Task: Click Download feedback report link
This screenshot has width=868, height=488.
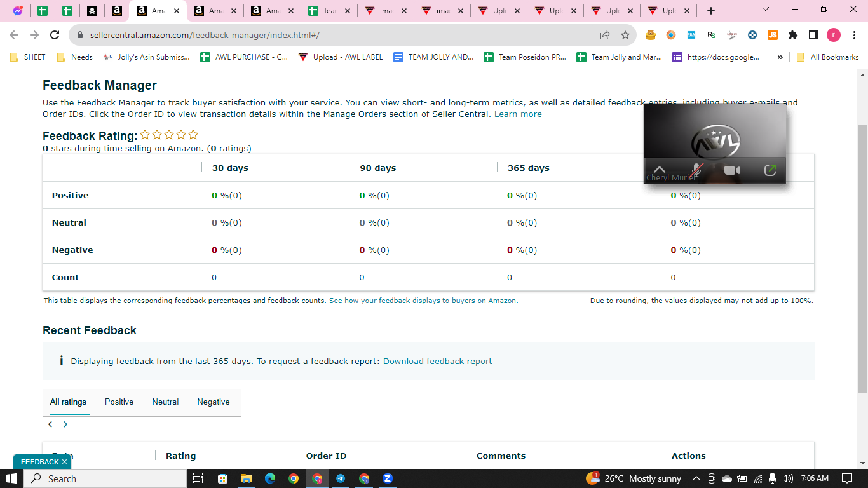Action: click(x=437, y=361)
